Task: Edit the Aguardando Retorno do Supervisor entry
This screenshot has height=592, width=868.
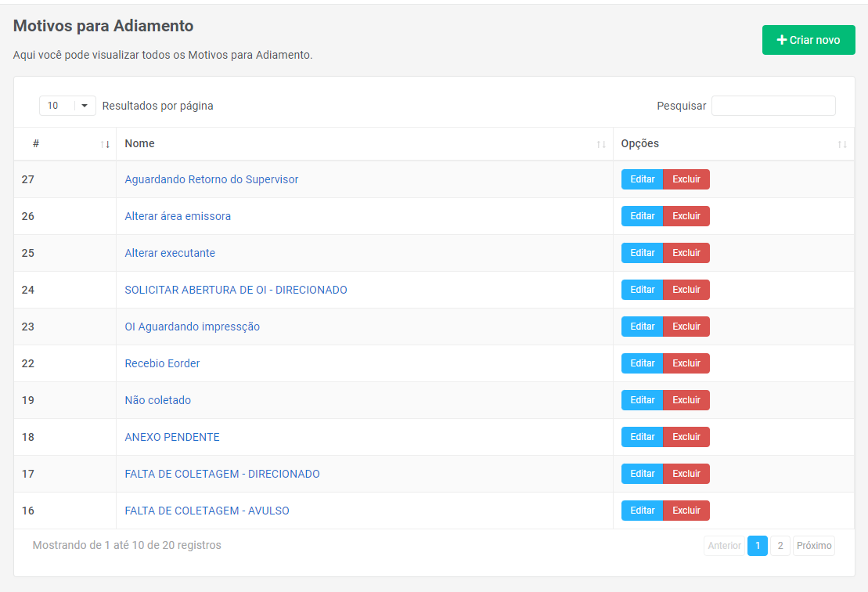Action: pyautogui.click(x=642, y=179)
